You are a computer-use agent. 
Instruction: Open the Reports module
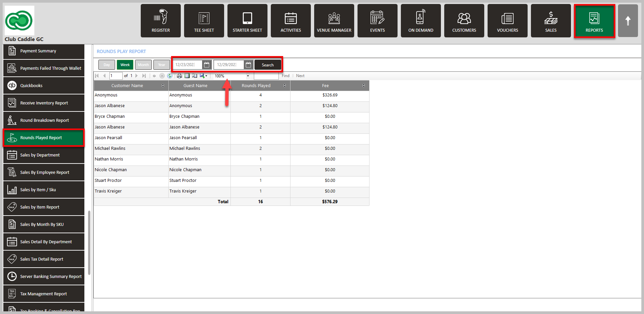tap(594, 21)
